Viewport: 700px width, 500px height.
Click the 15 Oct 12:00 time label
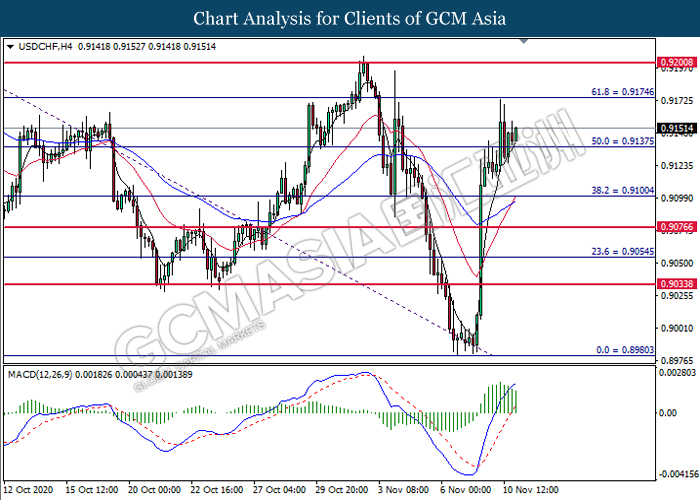(92, 490)
